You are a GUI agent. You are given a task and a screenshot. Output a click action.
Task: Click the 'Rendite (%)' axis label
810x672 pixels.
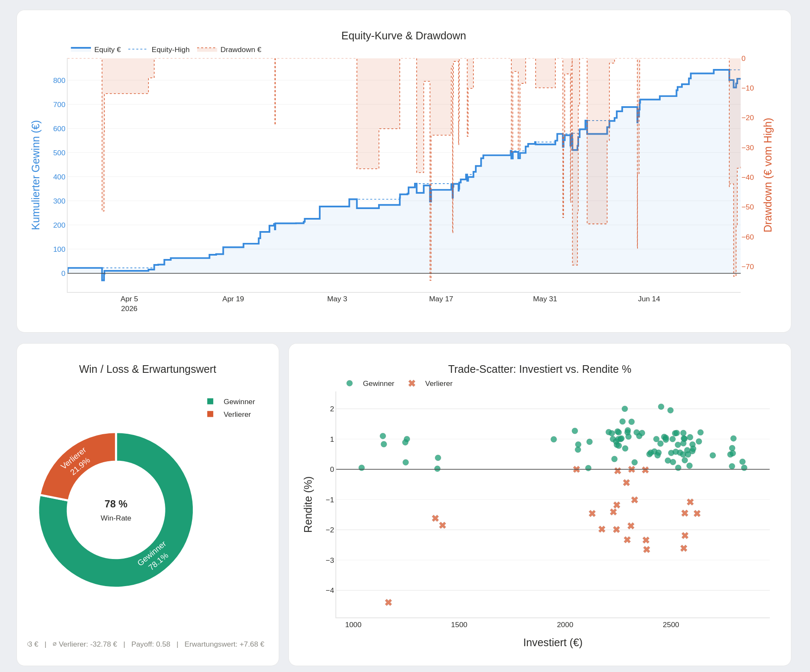tap(308, 504)
